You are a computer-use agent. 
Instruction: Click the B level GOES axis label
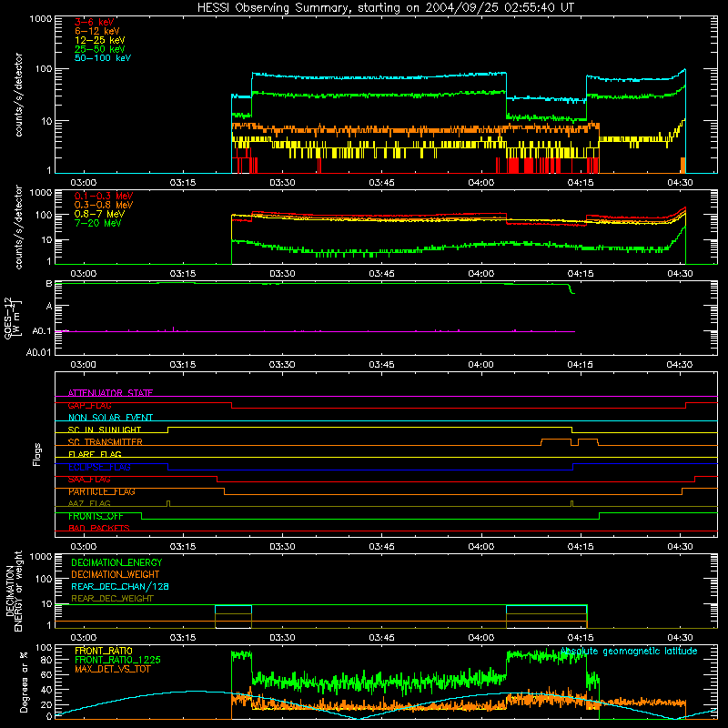click(48, 284)
